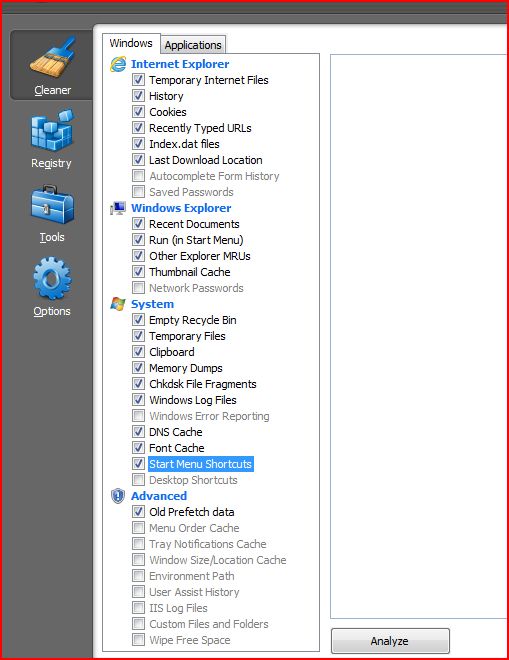Open the Registry cubes icon
This screenshot has width=509, height=660.
[x=52, y=130]
